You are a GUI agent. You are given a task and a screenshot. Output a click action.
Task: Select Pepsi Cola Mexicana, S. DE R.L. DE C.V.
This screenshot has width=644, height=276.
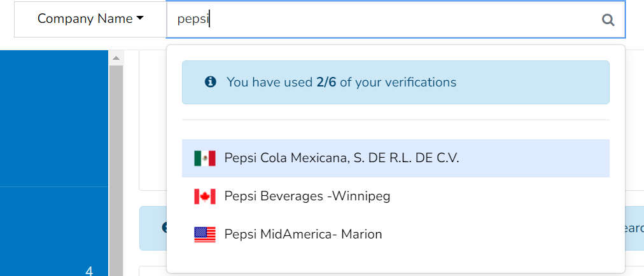(x=342, y=158)
